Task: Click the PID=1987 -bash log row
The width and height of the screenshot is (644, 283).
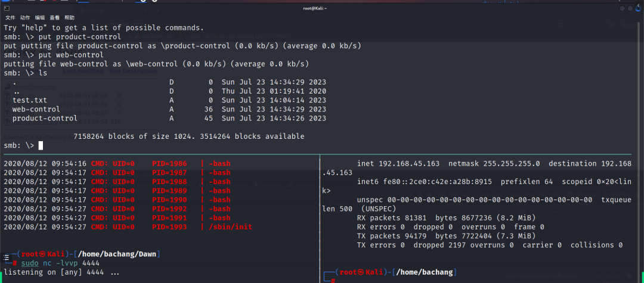Action: click(x=117, y=173)
